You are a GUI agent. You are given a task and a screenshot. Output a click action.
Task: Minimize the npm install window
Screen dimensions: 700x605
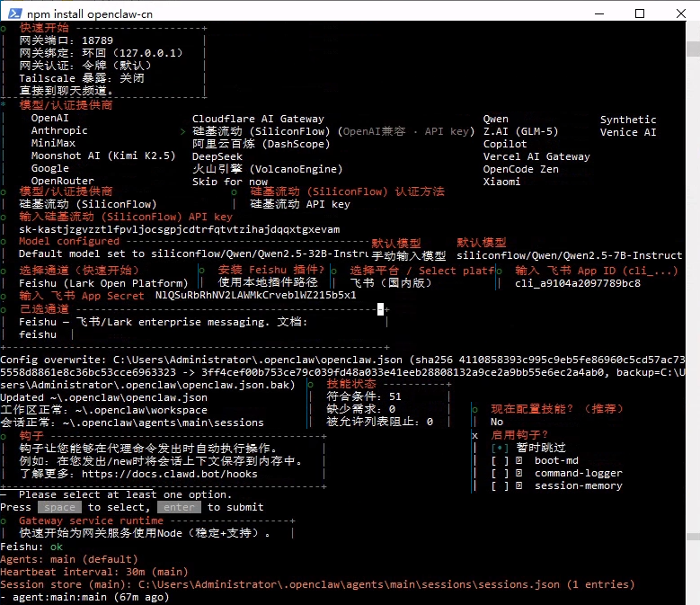click(x=599, y=13)
